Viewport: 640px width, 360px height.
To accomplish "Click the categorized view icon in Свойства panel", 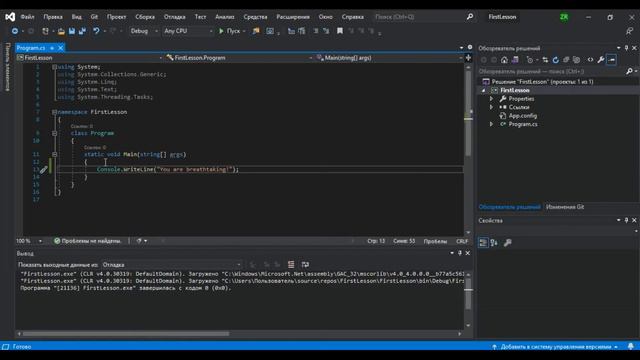I will (483, 243).
